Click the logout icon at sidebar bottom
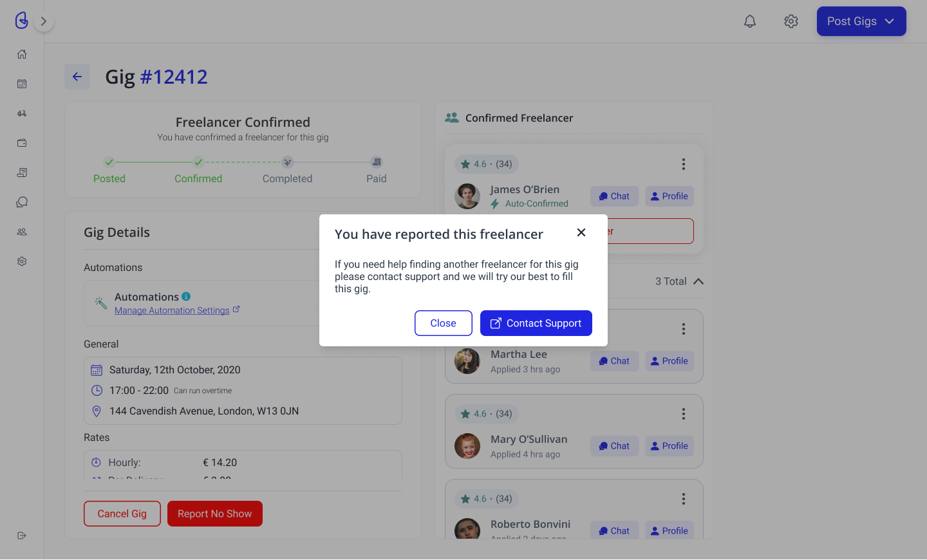This screenshot has height=560, width=927. 22,536
